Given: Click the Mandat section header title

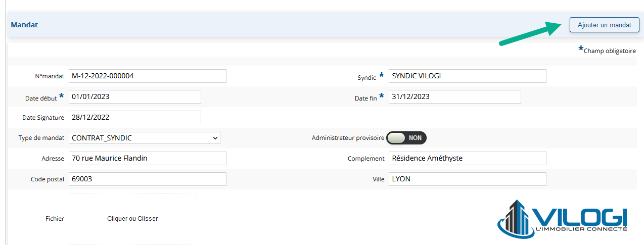Looking at the screenshot, I should [24, 25].
